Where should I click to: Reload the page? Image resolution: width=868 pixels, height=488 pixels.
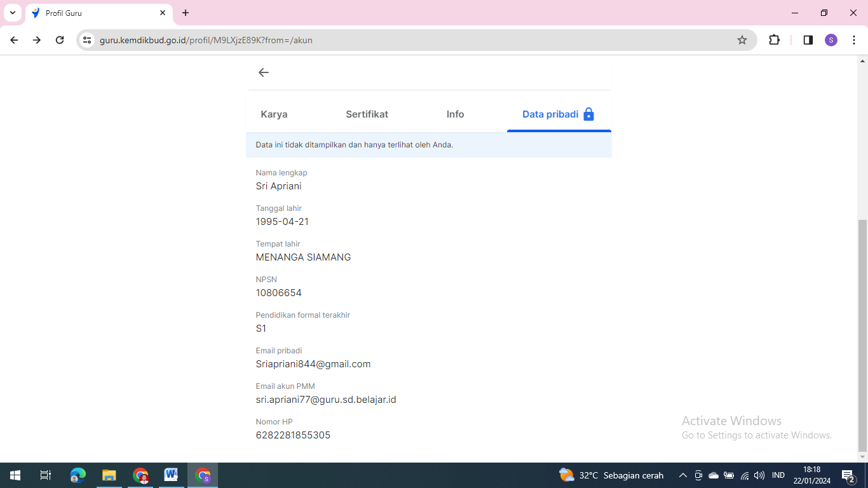click(60, 40)
